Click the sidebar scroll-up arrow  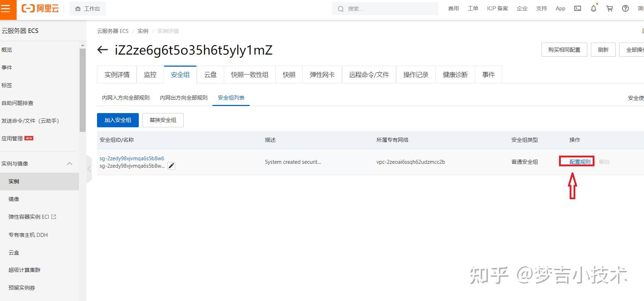coord(83,45)
